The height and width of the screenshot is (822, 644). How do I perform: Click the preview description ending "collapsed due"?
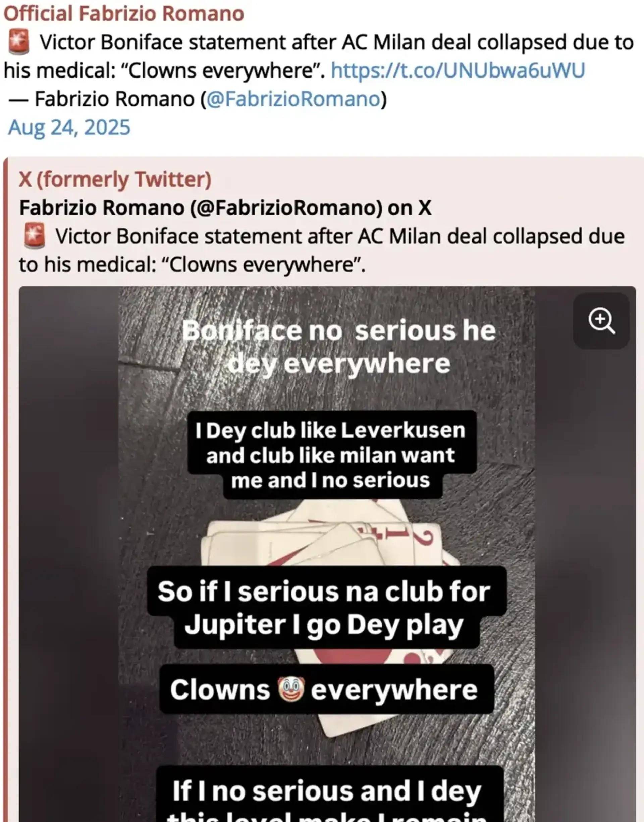[339, 237]
